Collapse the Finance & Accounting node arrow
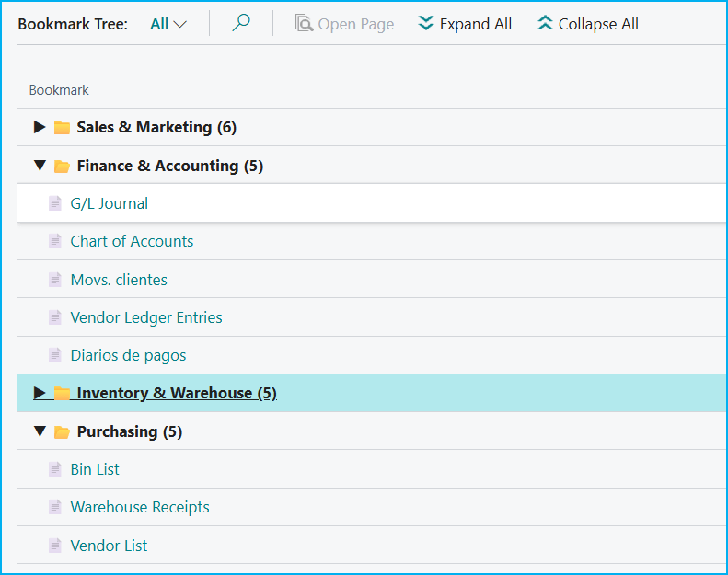The image size is (728, 575). tap(40, 166)
